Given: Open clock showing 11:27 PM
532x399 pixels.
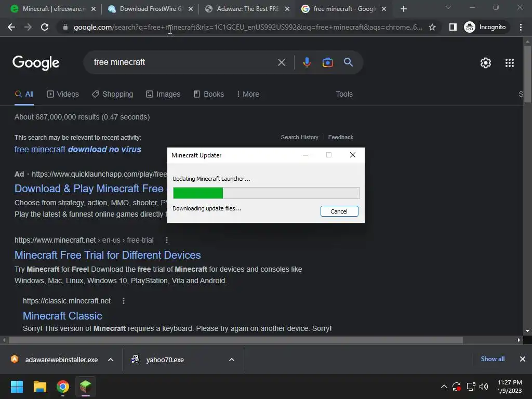Looking at the screenshot, I should coord(509,387).
